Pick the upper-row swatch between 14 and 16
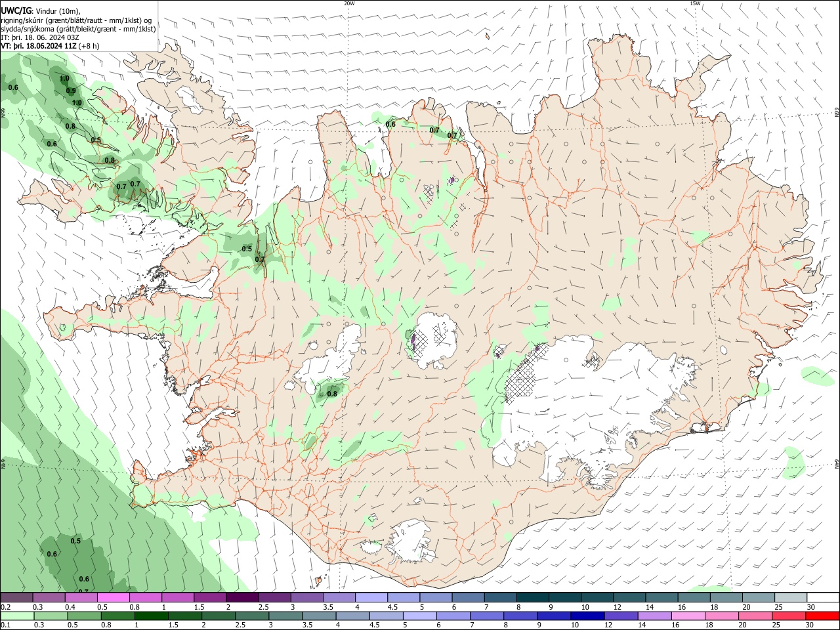Image resolution: width=840 pixels, height=630 pixels. click(x=661, y=597)
